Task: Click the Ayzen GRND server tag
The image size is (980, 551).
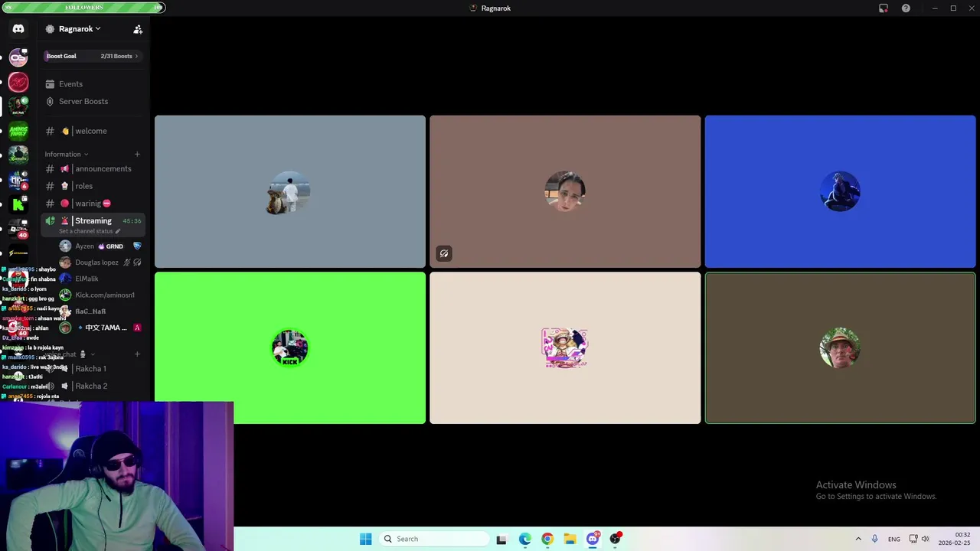Action: coord(111,246)
